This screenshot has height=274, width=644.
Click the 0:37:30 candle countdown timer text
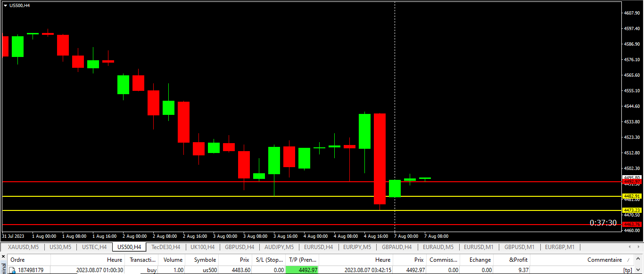[603, 223]
